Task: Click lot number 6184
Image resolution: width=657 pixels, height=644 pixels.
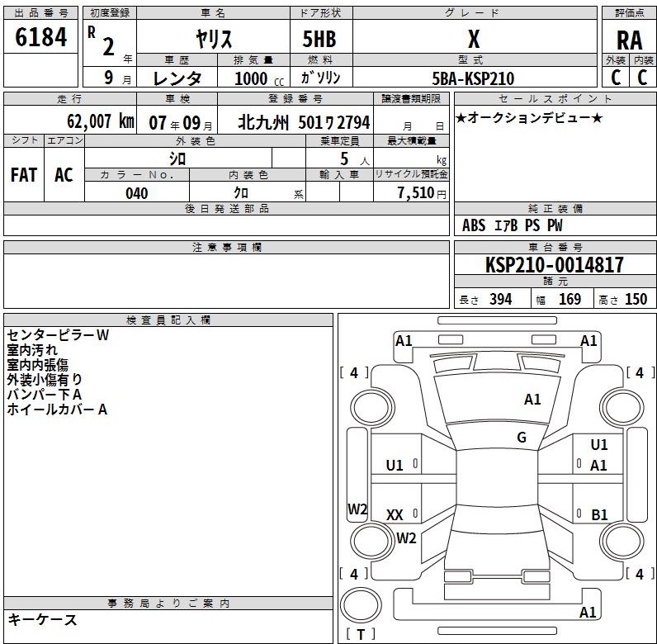Action: pos(40,37)
